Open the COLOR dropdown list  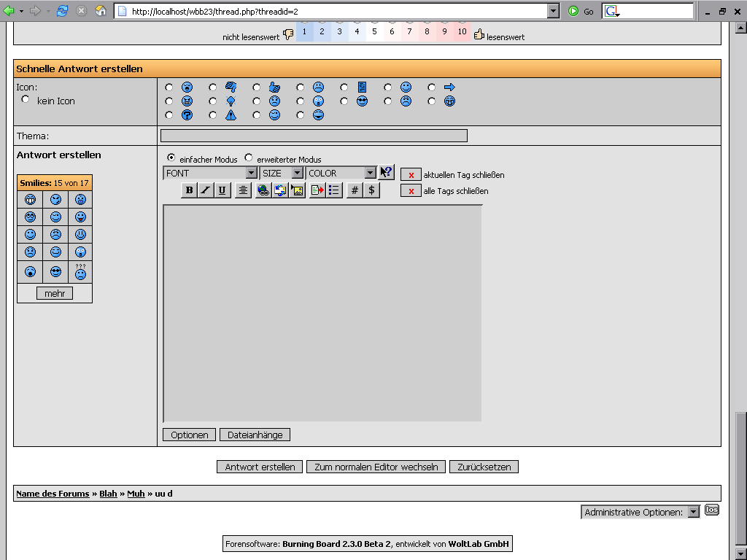click(x=341, y=173)
